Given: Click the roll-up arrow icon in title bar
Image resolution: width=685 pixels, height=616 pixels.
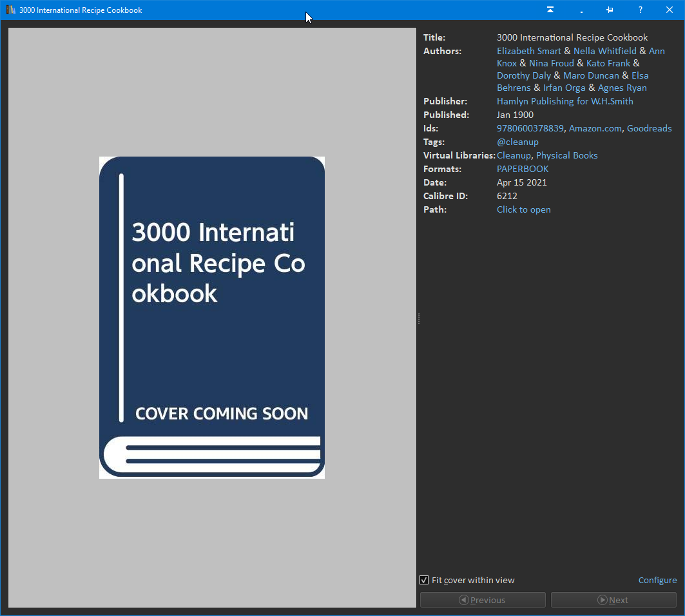Looking at the screenshot, I should tap(550, 10).
